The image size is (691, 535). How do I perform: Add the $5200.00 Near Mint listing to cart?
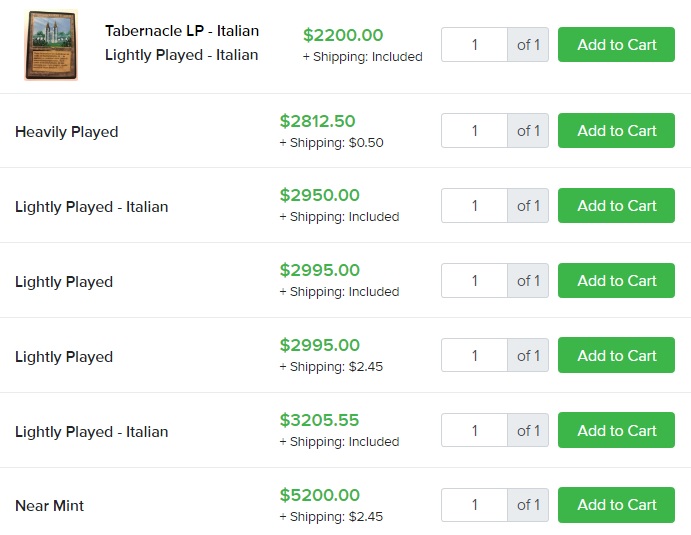(x=616, y=505)
